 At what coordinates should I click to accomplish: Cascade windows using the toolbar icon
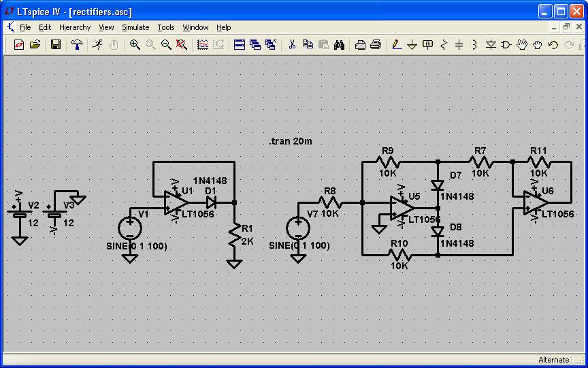click(255, 45)
